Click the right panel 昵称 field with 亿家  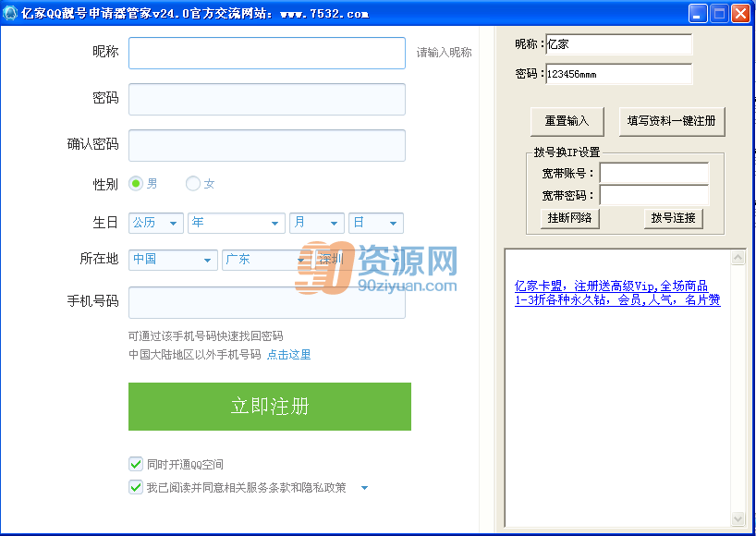click(619, 44)
